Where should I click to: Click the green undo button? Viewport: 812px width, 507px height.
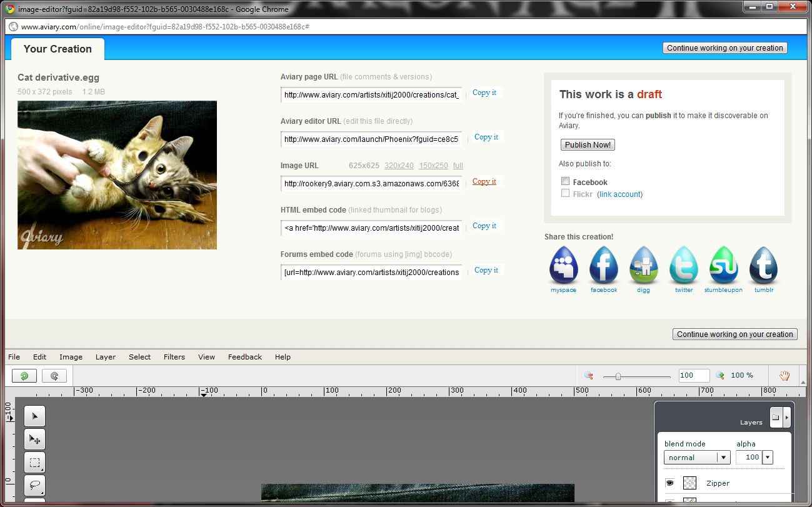[x=24, y=376]
